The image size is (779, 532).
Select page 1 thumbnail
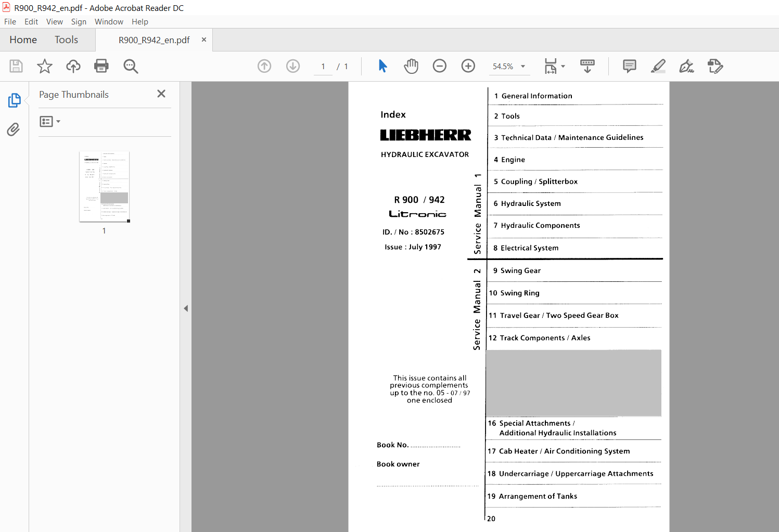tap(104, 187)
